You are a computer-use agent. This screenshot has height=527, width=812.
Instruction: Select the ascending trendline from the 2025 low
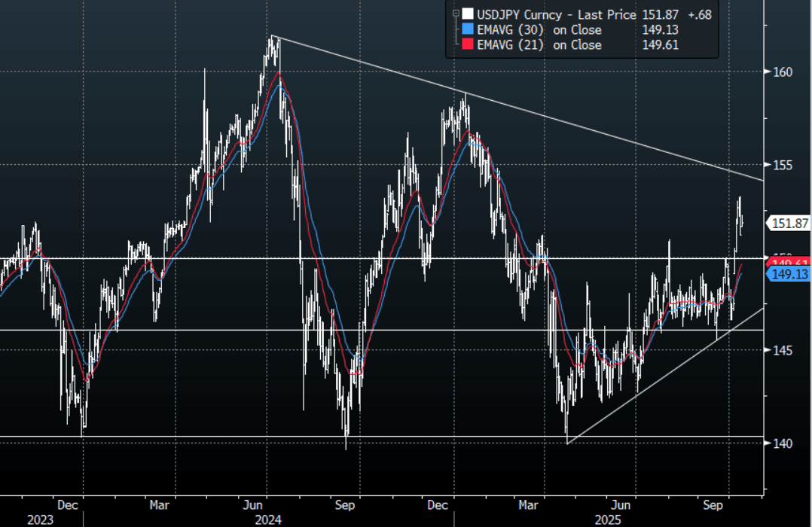(x=663, y=376)
